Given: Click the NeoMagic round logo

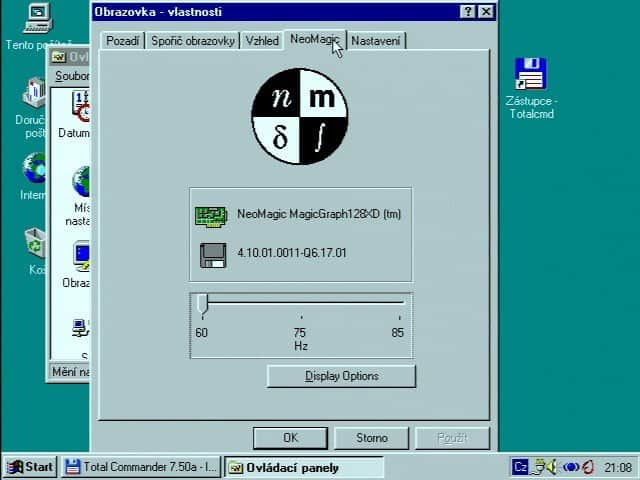Looking at the screenshot, I should 300,116.
